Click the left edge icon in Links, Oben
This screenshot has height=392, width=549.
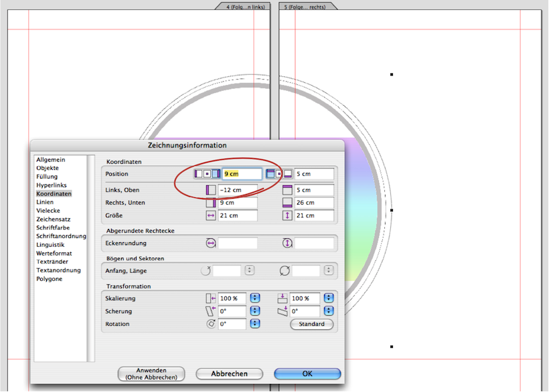[x=211, y=190]
